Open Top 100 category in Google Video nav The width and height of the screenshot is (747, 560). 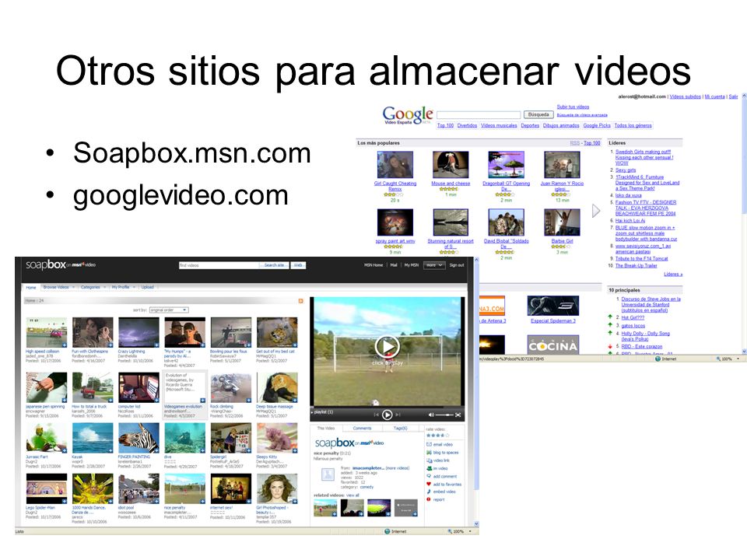click(x=445, y=125)
